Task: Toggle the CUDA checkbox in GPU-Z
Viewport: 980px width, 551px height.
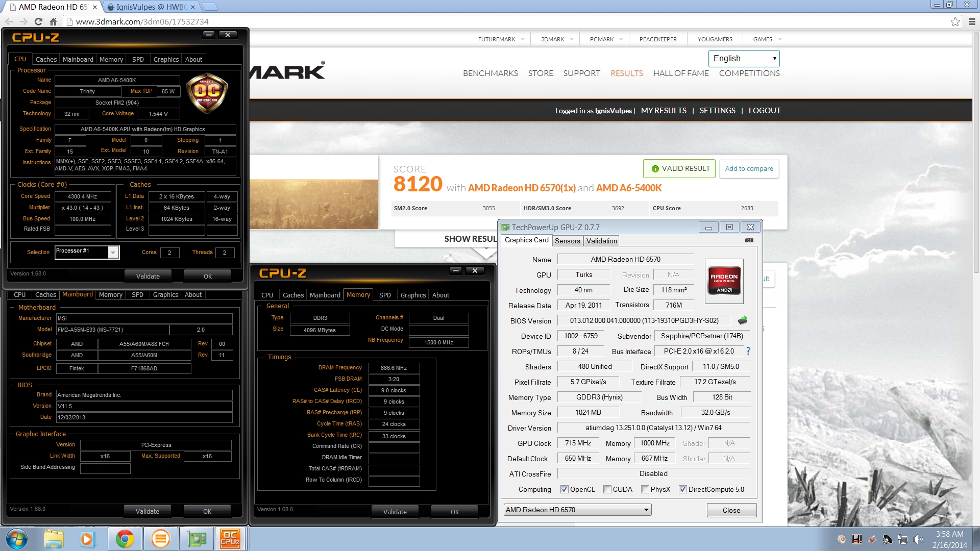Action: click(x=607, y=489)
